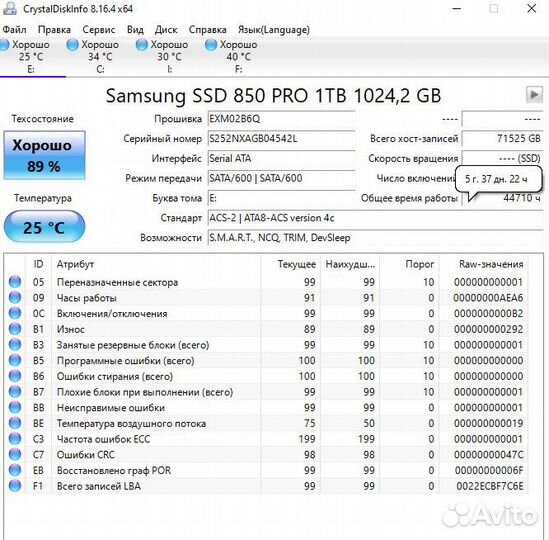Open the Правка menu
Screen dimensions: 549x540
(54, 30)
